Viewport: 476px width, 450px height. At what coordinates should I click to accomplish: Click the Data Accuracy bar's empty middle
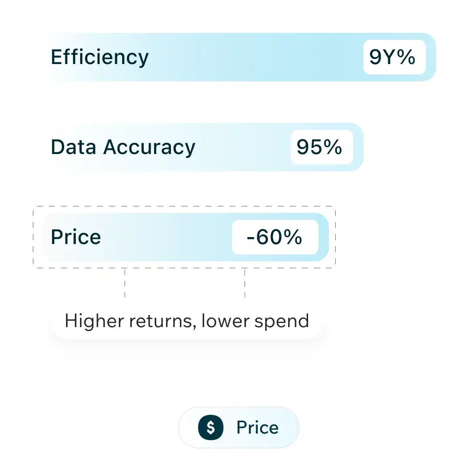[242, 147]
